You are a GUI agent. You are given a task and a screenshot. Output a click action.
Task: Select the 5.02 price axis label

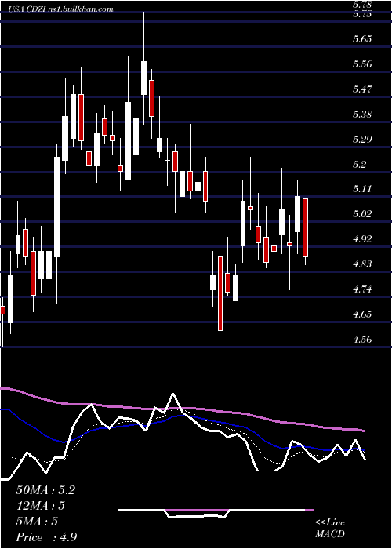[x=362, y=214]
